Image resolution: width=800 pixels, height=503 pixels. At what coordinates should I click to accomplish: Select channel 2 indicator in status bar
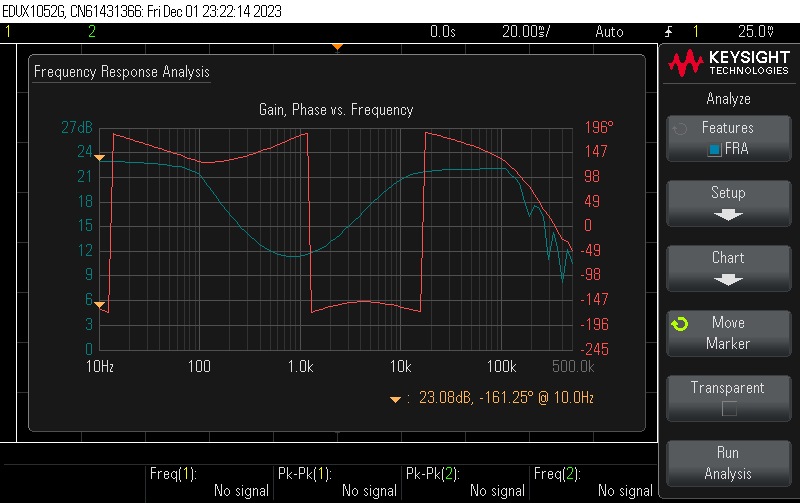92,32
